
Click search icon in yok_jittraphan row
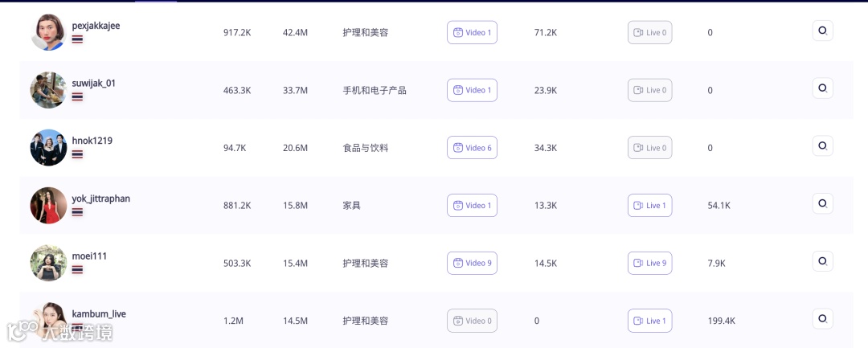822,204
